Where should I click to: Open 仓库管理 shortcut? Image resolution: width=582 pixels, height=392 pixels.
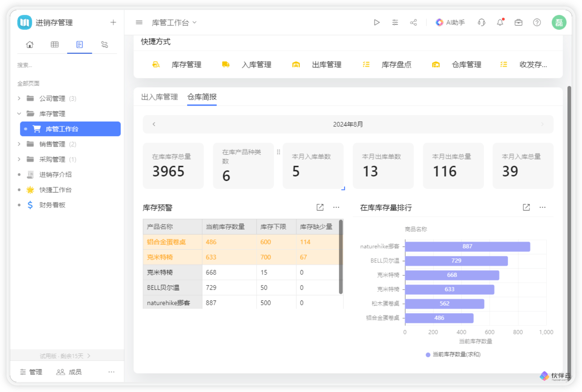coord(457,65)
